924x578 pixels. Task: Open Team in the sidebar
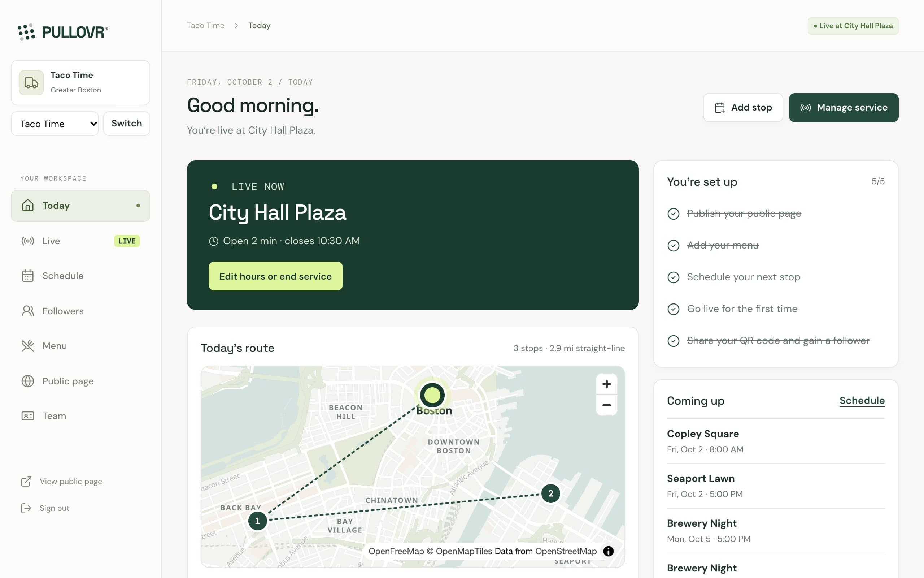point(80,416)
